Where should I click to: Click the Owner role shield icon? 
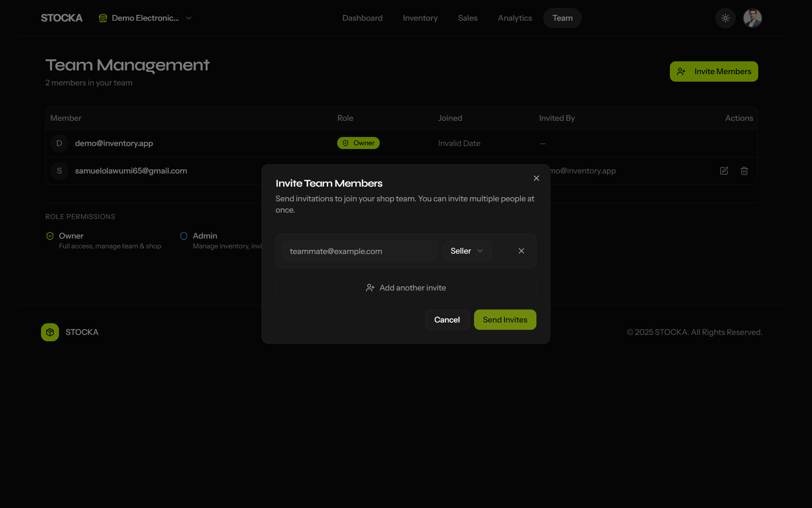(x=50, y=236)
